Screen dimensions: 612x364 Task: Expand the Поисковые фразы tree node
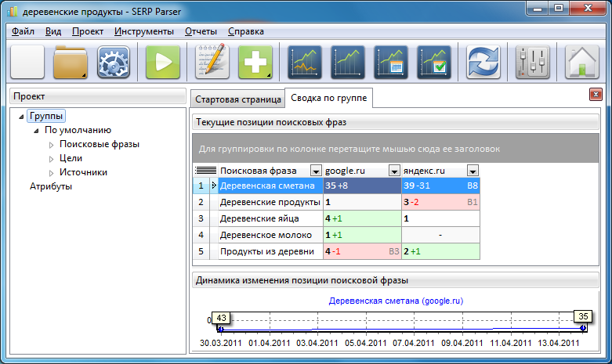point(53,145)
